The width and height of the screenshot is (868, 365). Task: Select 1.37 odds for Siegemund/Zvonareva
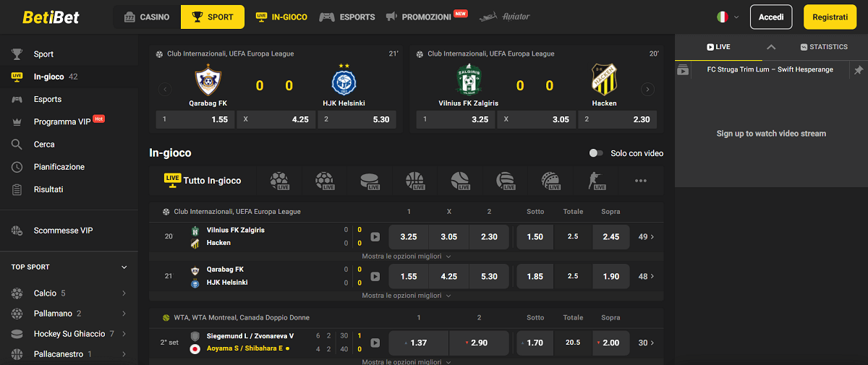(419, 343)
